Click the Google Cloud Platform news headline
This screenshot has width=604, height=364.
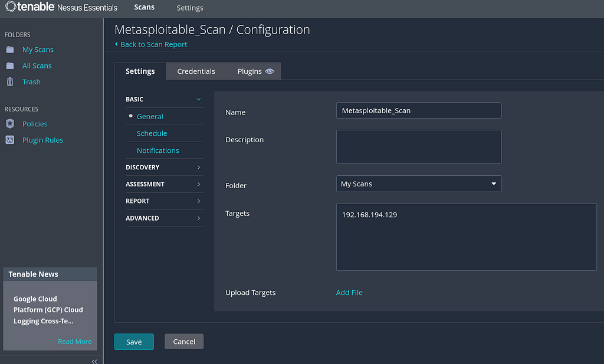48,310
